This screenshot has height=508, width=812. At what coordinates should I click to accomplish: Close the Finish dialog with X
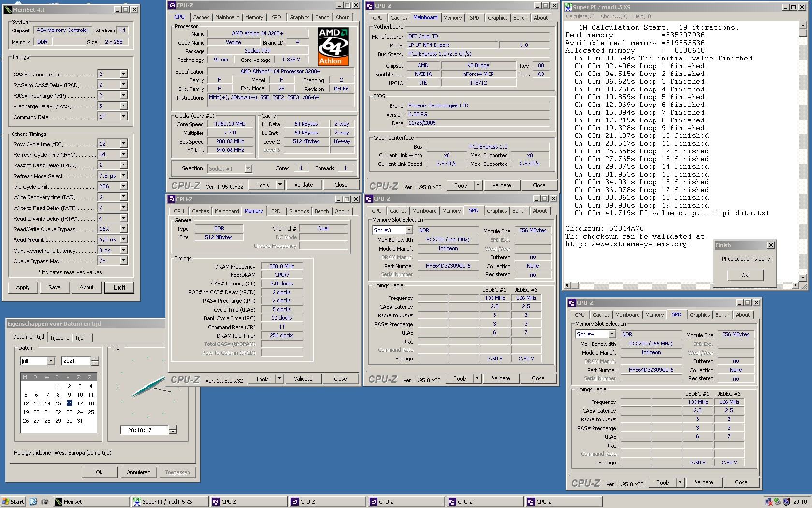[771, 245]
